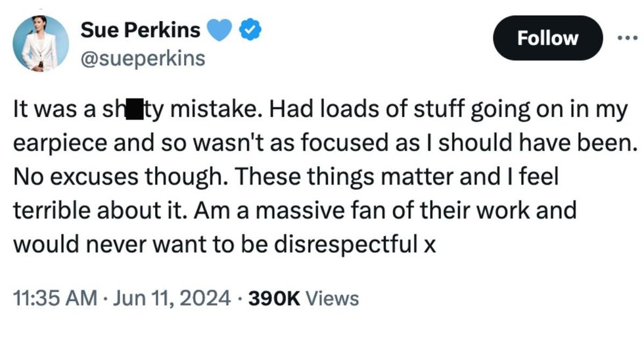Visit the @sueperkins handle link
644x337 pixels.
[x=143, y=58]
